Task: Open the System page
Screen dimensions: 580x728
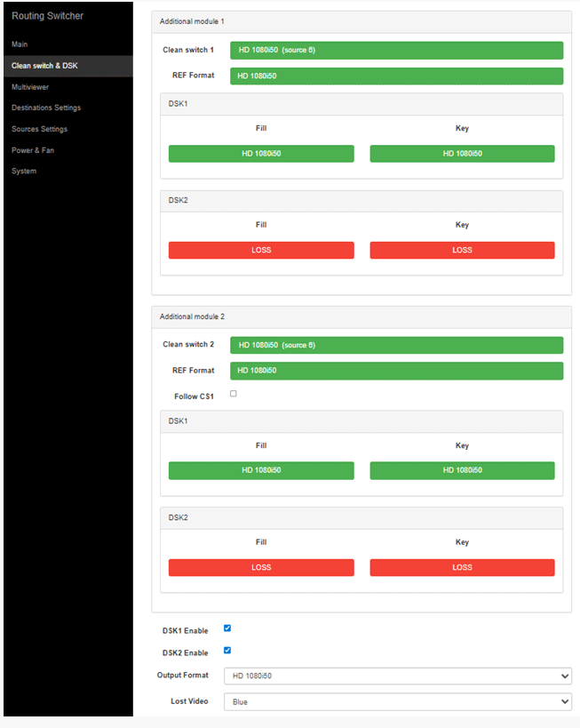Action: pos(24,172)
